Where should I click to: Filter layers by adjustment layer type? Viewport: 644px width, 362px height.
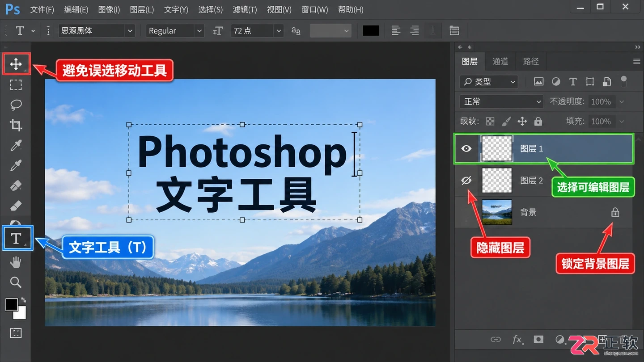click(x=556, y=81)
